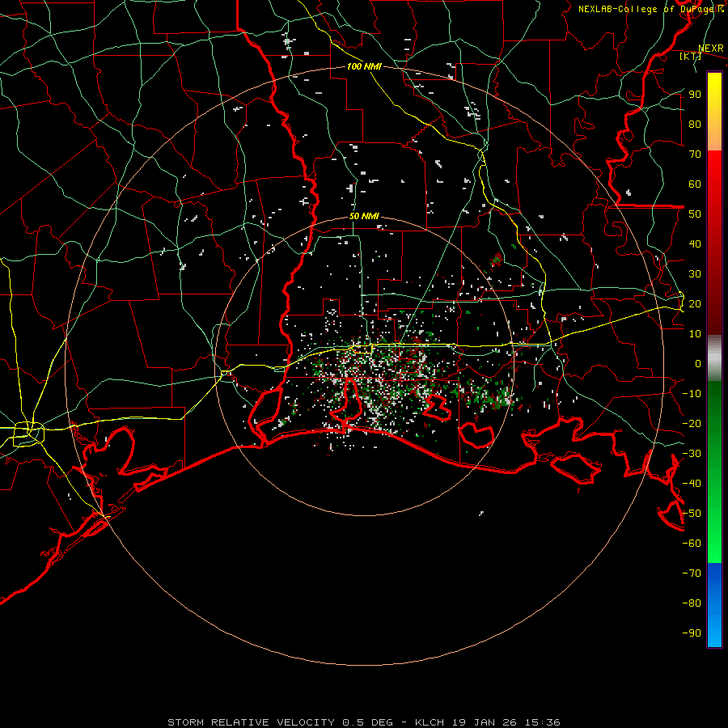Viewport: 728px width, 728px height.
Task: Click the 10 value on velocity scale
Action: (695, 334)
